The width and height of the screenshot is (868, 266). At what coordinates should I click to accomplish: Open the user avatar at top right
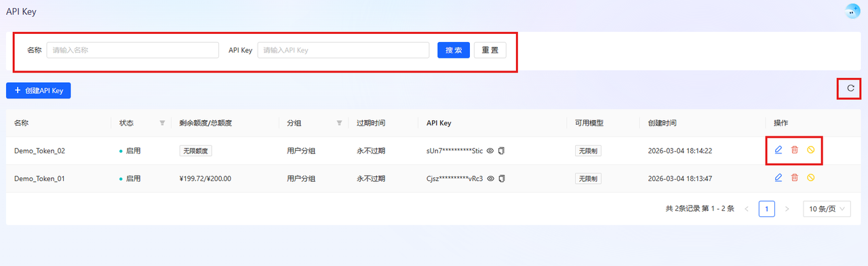(852, 11)
